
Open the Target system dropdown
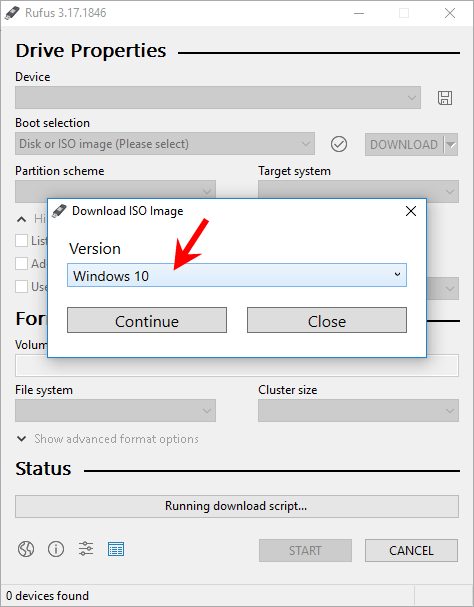[x=359, y=191]
